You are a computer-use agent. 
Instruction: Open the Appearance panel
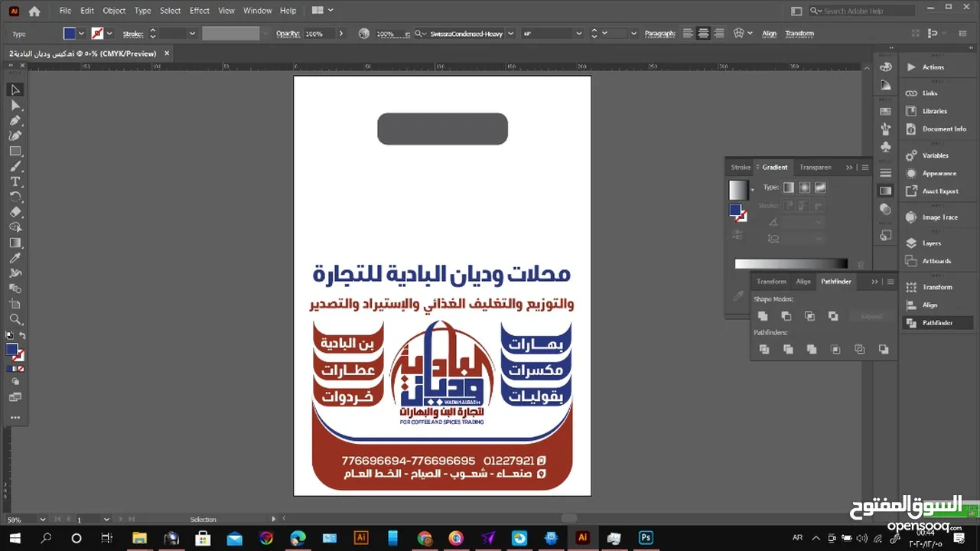(939, 174)
